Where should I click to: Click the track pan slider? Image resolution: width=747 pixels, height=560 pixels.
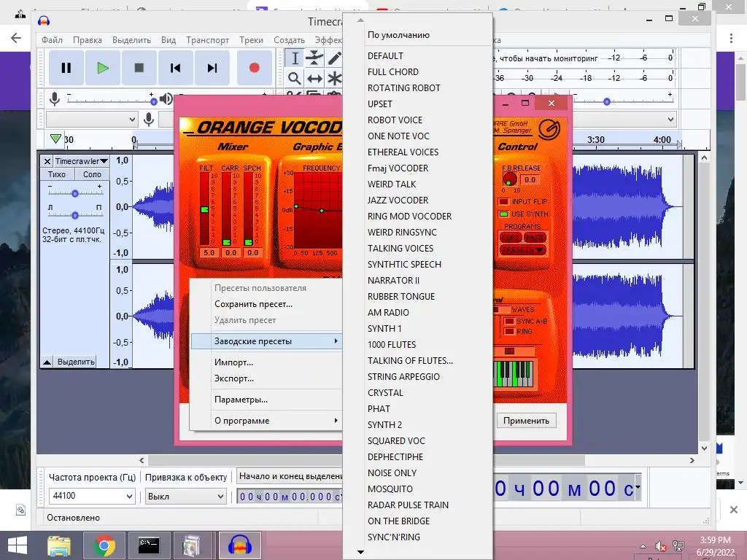(75, 215)
